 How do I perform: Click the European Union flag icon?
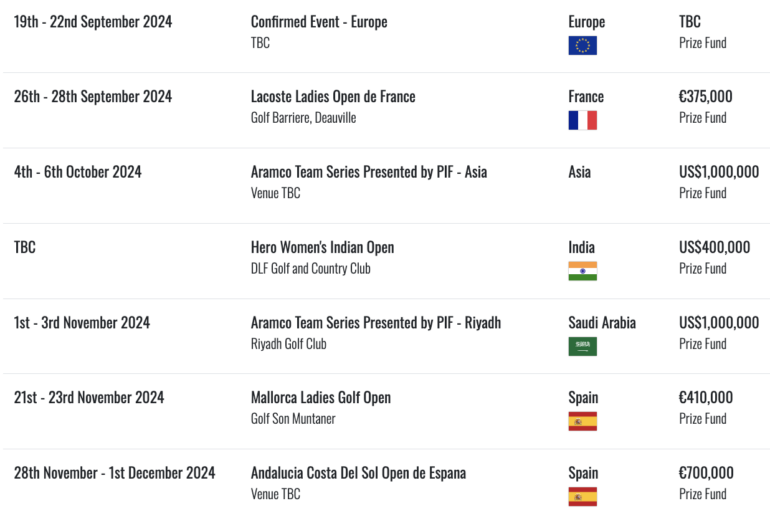click(582, 46)
